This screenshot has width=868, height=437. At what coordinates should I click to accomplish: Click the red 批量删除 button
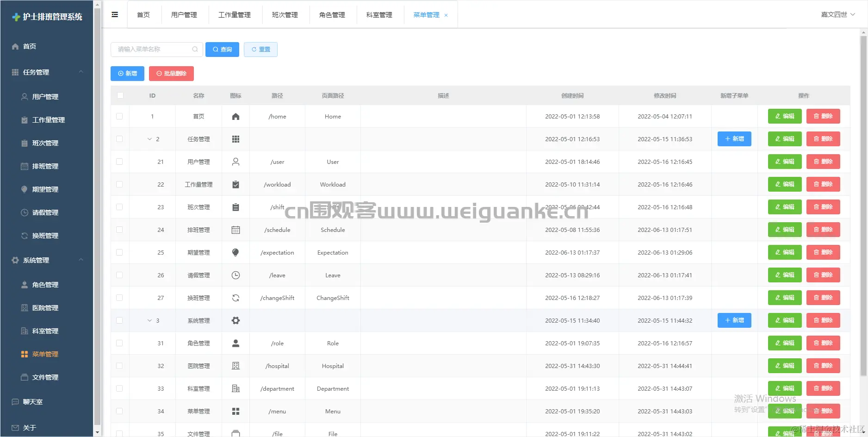171,74
